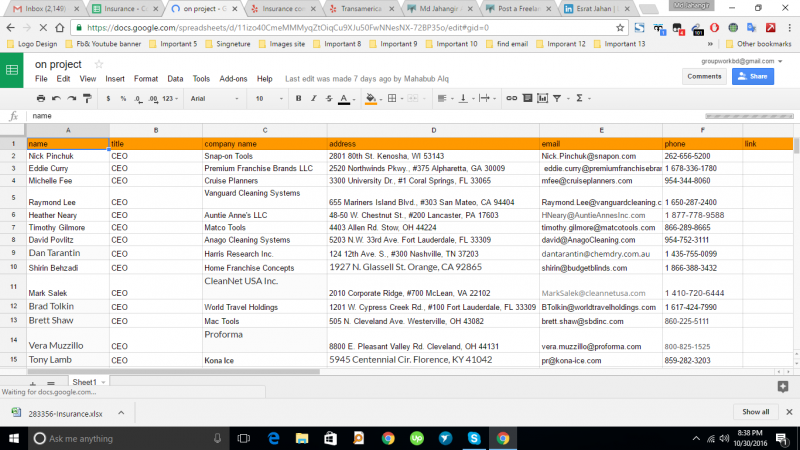Format selection as currency
The height and width of the screenshot is (450, 800).
pyautogui.click(x=108, y=98)
